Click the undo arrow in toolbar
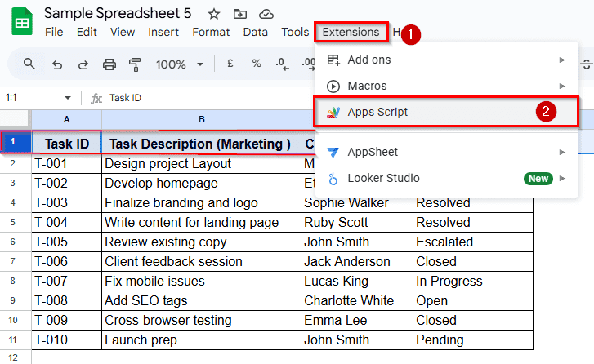 coord(56,64)
